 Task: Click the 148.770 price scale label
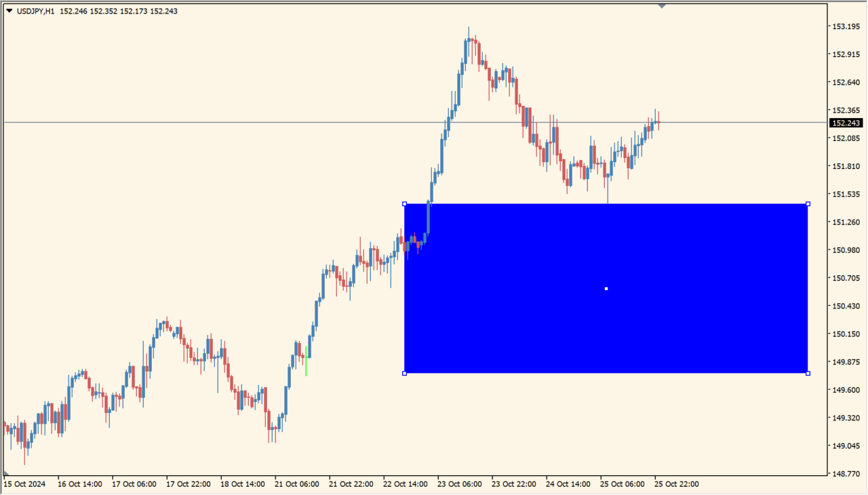(x=846, y=474)
